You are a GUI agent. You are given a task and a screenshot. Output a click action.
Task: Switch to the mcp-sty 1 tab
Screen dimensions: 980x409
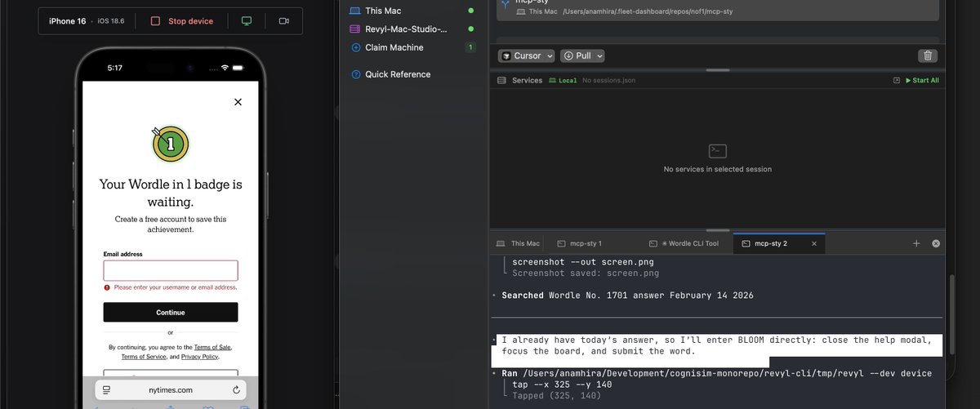coord(580,243)
